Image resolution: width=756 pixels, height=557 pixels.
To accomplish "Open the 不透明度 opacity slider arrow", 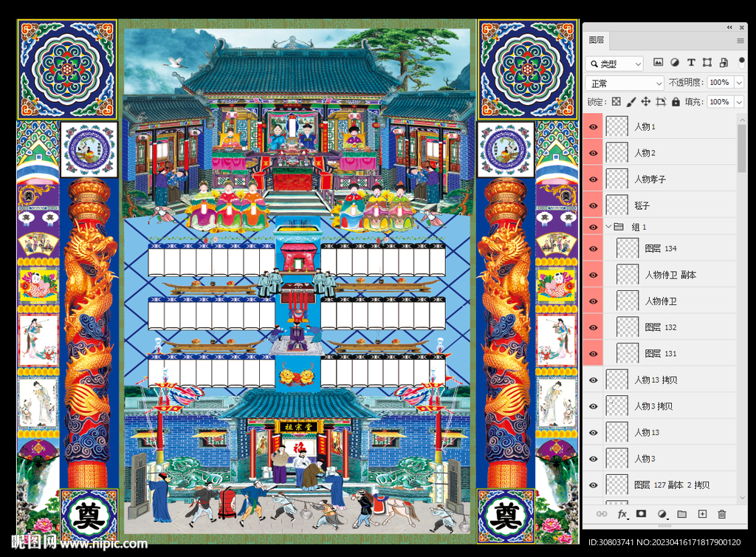I will point(739,83).
